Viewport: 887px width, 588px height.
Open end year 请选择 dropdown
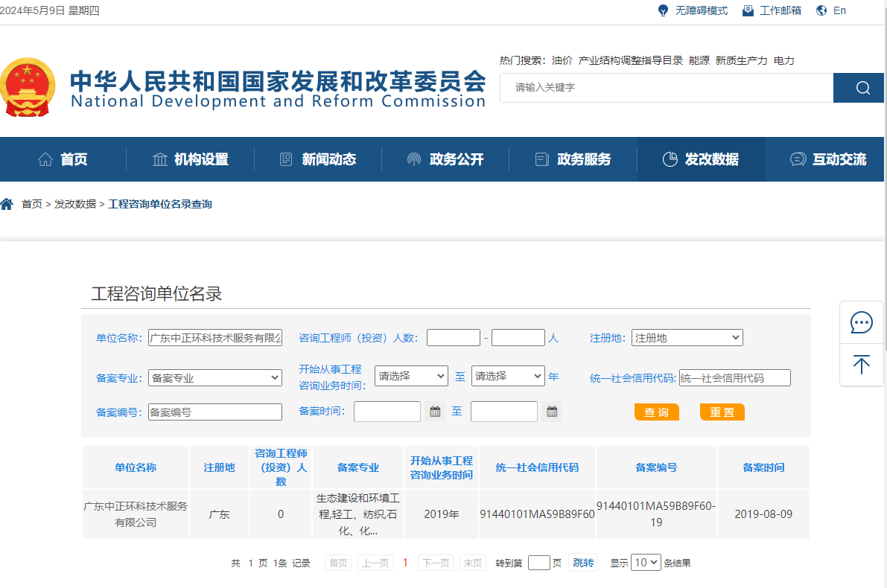click(x=508, y=376)
